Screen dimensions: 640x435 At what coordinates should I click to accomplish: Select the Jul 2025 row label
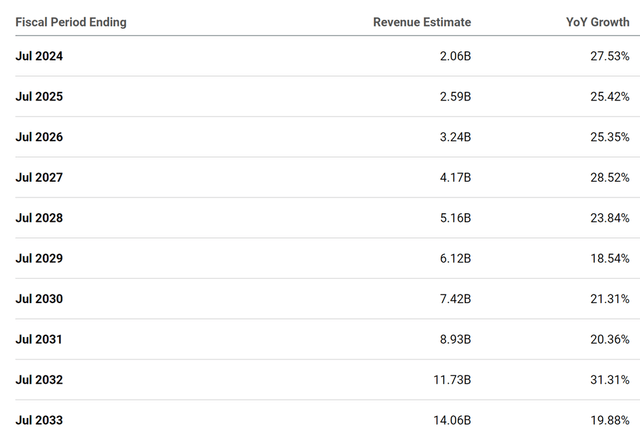pos(39,97)
